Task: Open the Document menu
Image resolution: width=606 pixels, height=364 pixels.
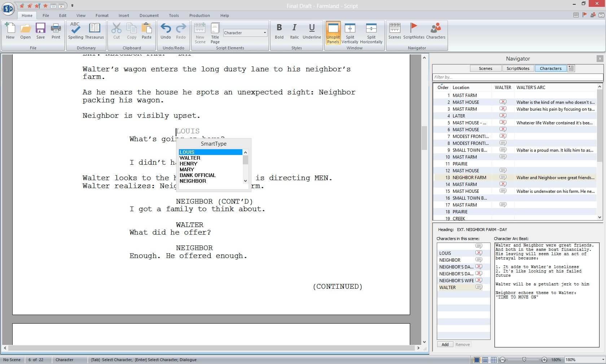Action: point(149,15)
